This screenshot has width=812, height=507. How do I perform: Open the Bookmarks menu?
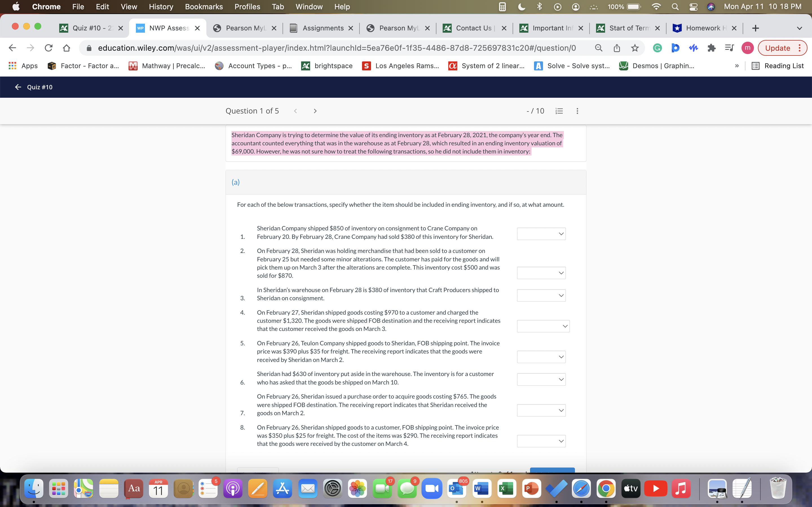click(204, 7)
